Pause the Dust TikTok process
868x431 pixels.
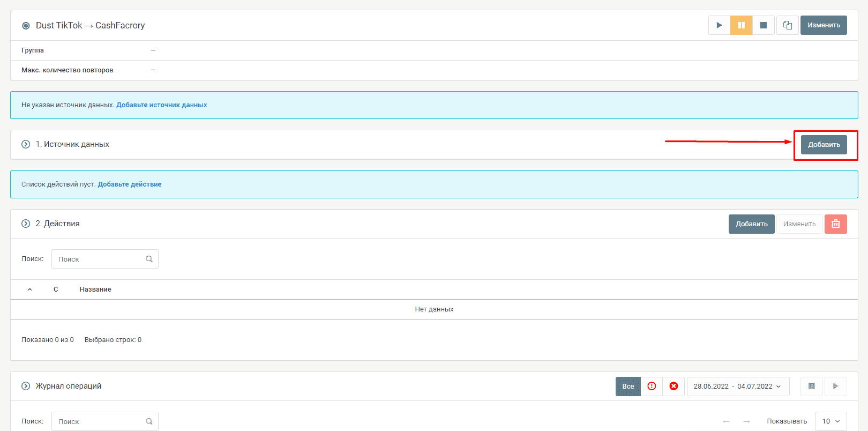click(741, 25)
